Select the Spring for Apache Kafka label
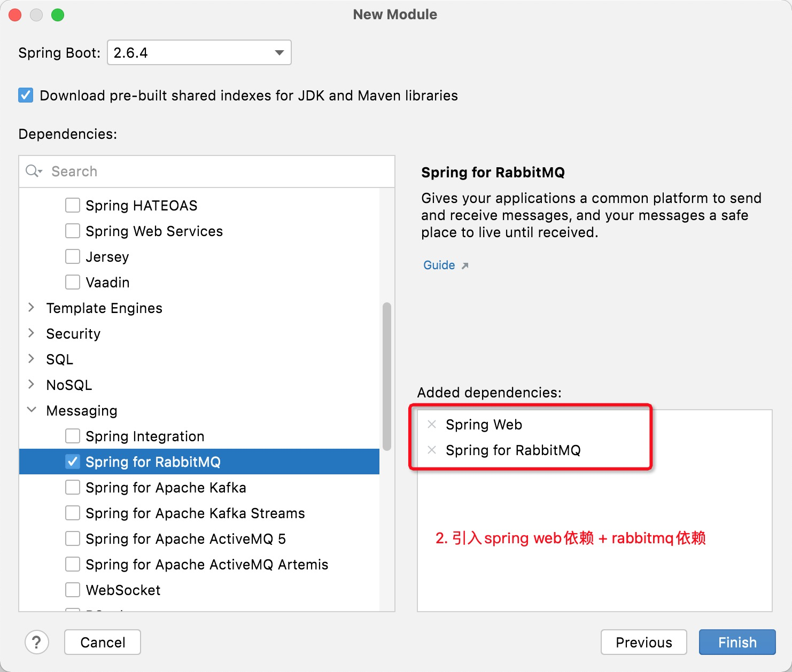 166,488
